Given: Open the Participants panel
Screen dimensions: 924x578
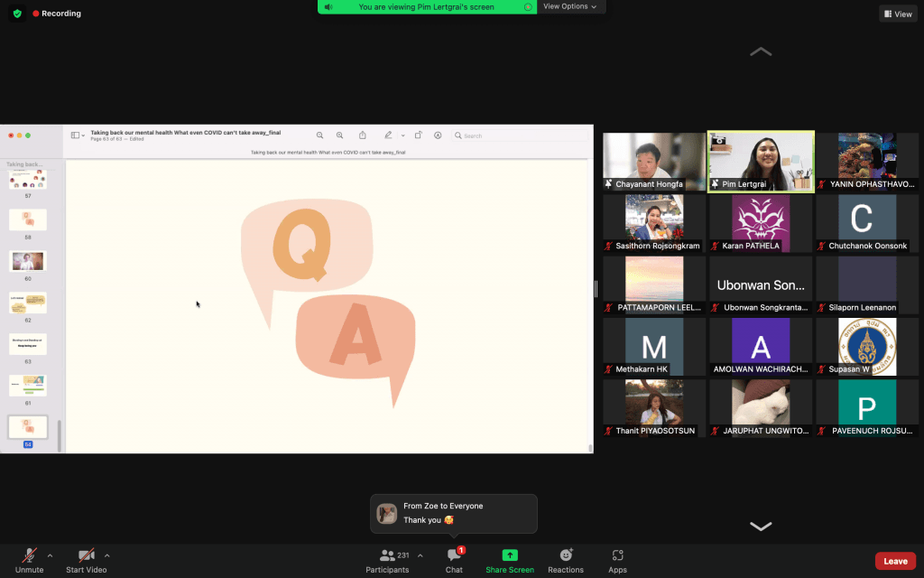Looking at the screenshot, I should coord(387,560).
